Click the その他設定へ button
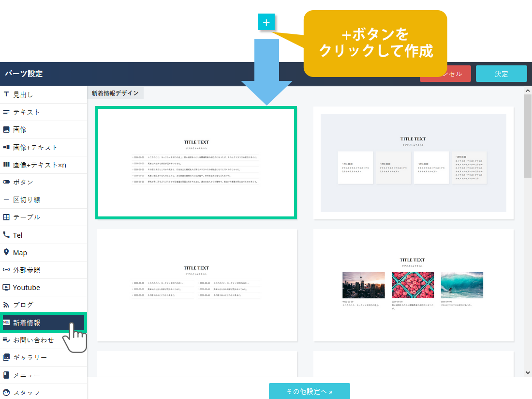 (309, 391)
